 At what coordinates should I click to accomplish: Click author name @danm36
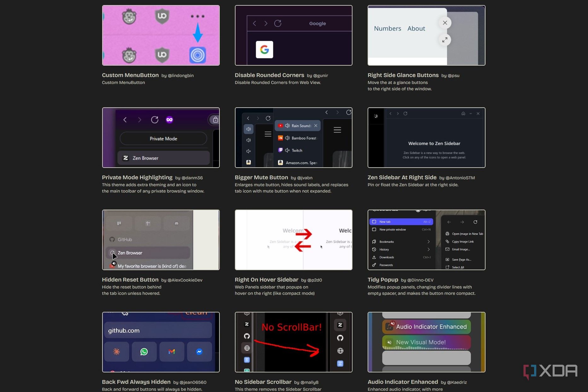pos(192,178)
